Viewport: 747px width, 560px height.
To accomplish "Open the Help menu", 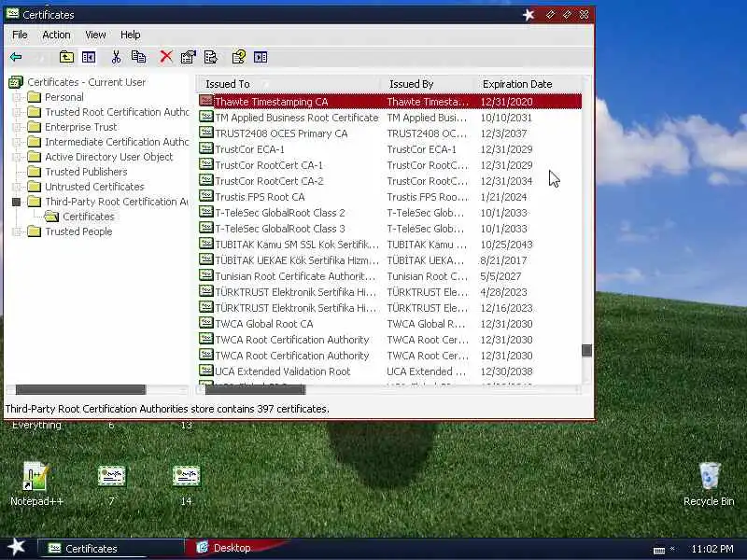I will pyautogui.click(x=130, y=35).
